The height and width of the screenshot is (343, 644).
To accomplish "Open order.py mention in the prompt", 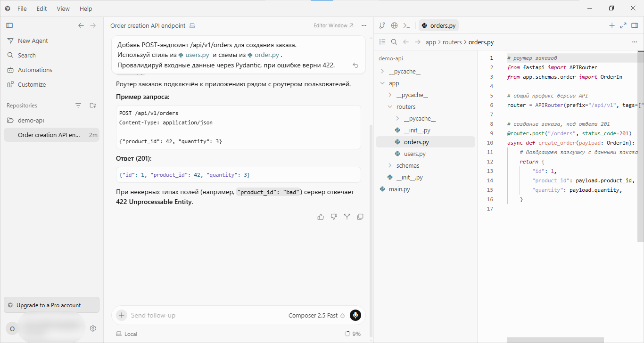I will point(264,55).
